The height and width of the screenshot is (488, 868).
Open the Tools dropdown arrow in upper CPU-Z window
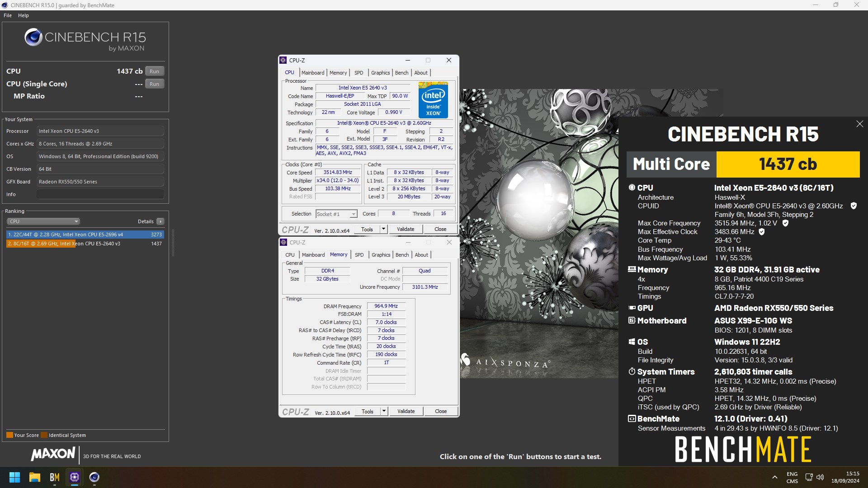click(383, 229)
